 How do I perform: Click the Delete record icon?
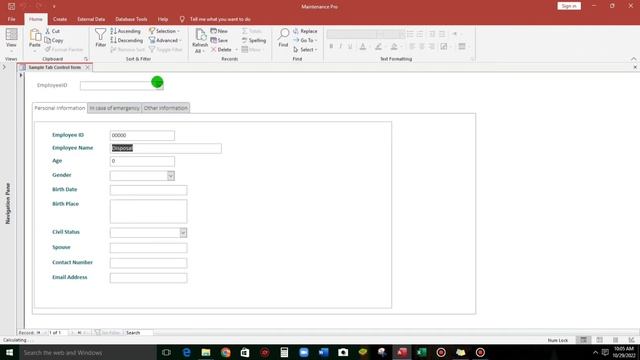click(x=213, y=49)
